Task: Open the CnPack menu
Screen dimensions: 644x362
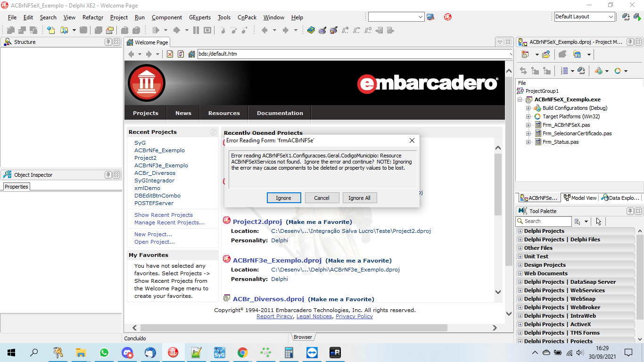Action: pos(247,17)
